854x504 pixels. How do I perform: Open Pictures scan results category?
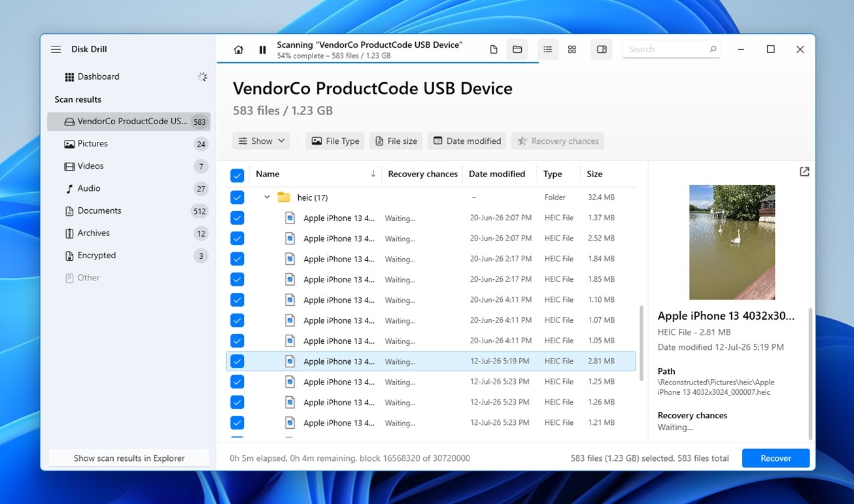[x=129, y=144]
